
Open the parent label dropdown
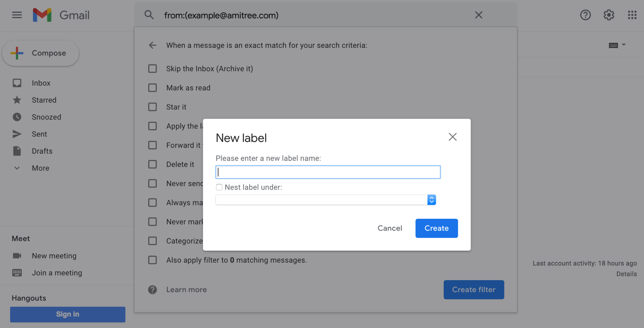(x=432, y=199)
